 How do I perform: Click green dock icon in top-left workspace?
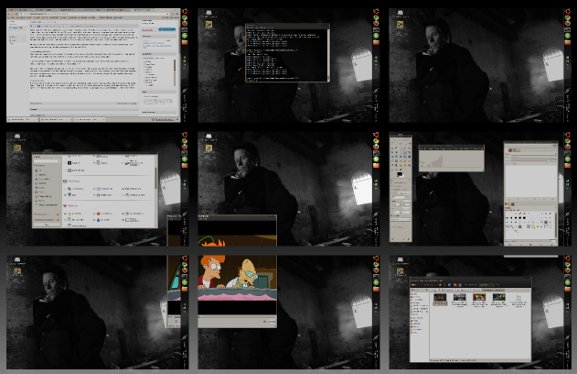185,36
